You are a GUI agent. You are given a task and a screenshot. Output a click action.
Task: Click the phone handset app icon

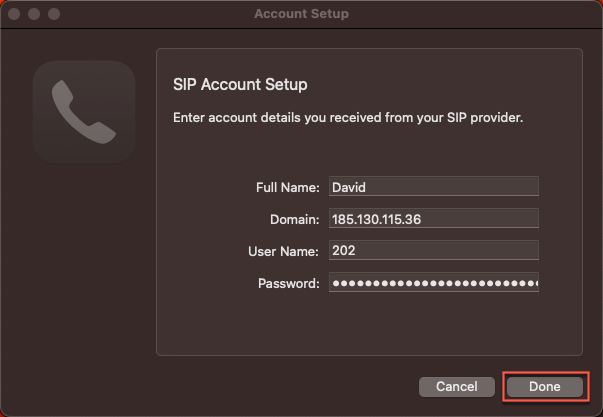(x=84, y=111)
